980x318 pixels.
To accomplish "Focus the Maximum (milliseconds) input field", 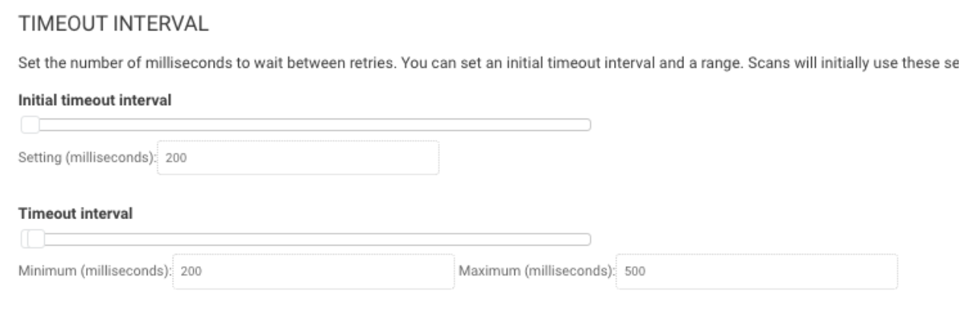I will click(x=757, y=272).
